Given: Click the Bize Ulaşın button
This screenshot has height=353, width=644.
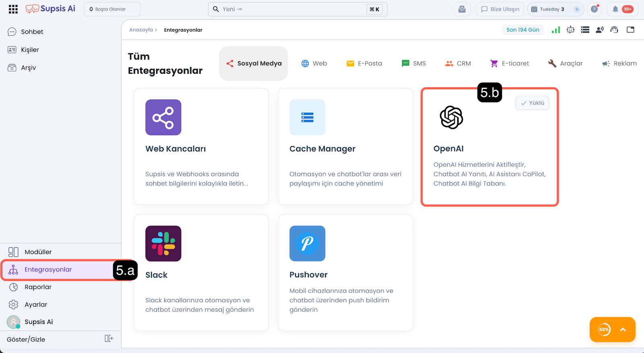Looking at the screenshot, I should [x=500, y=9].
